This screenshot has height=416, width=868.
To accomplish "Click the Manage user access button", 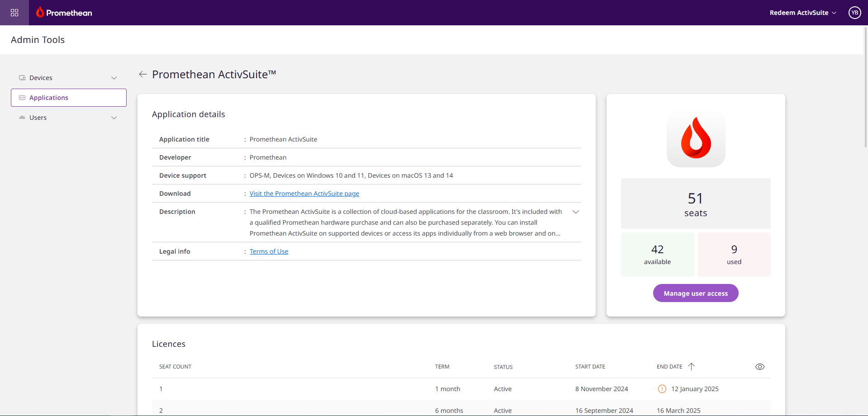I will [696, 293].
